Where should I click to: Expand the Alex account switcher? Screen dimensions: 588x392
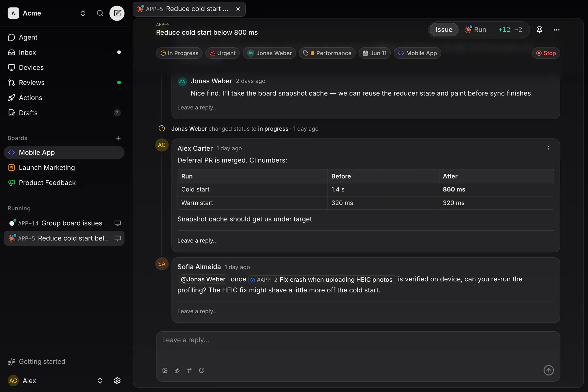(100, 381)
